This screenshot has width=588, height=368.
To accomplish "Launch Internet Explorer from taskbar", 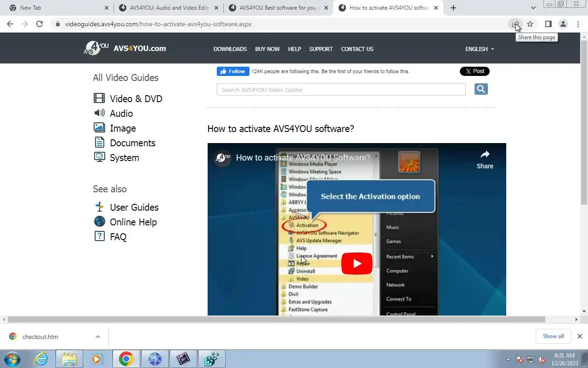I will pyautogui.click(x=41, y=359).
